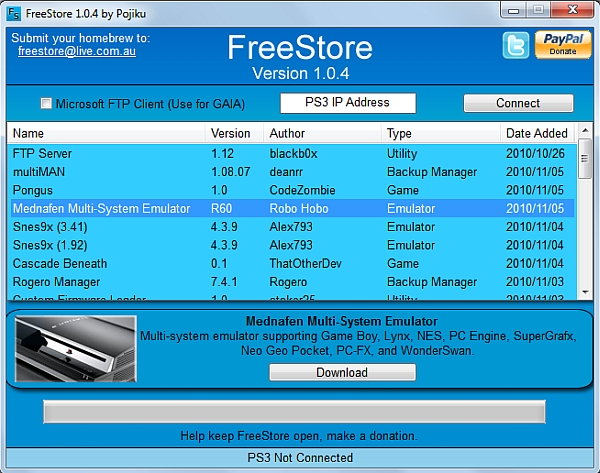Select the Snes9x (3.41) row
Image resolution: width=600 pixels, height=473 pixels.
pos(292,227)
